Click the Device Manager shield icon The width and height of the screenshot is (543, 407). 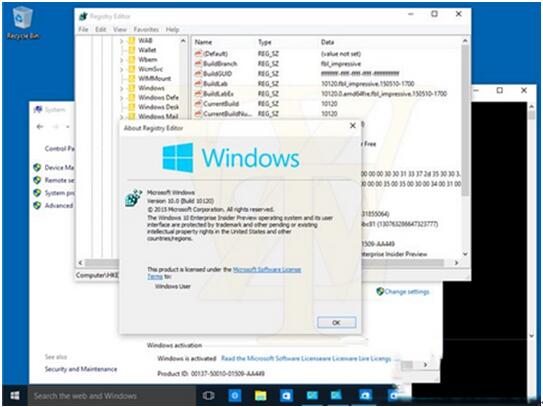coord(37,168)
